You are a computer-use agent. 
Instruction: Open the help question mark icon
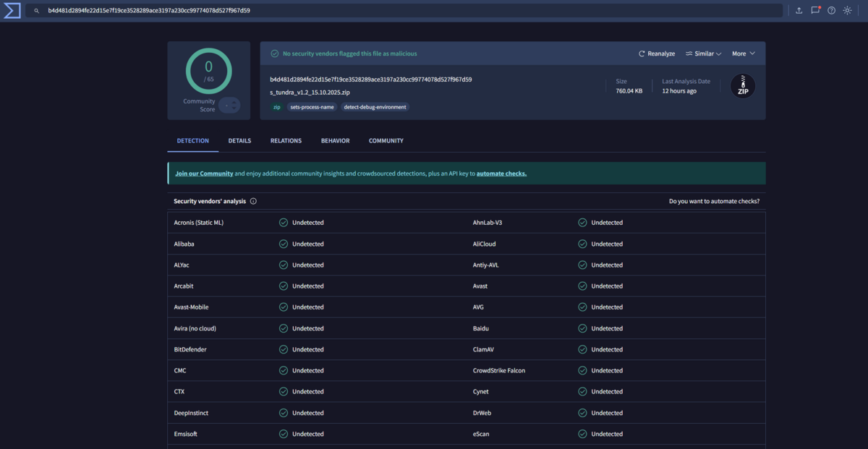click(x=831, y=11)
